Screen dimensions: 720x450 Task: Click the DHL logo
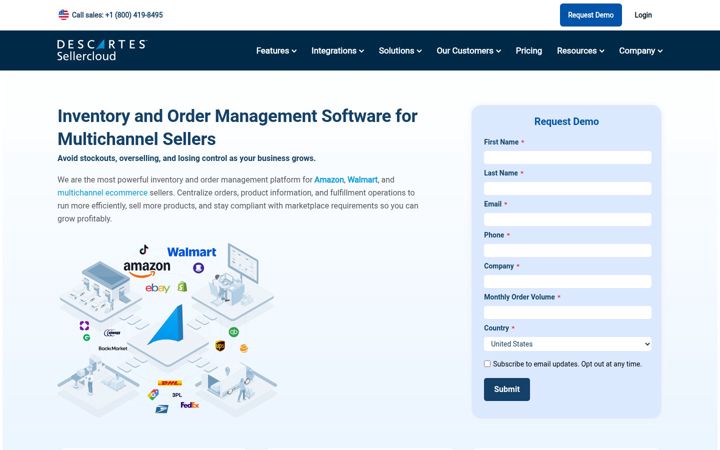pos(170,382)
